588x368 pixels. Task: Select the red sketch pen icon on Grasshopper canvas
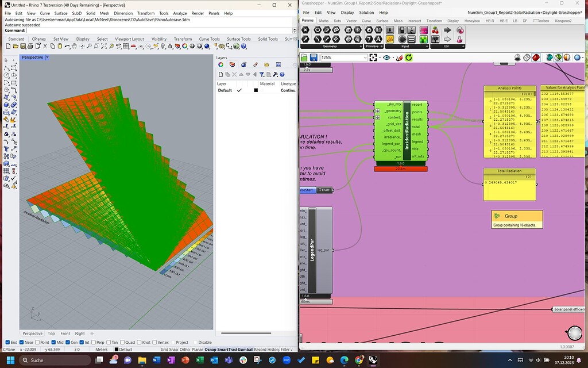click(400, 57)
